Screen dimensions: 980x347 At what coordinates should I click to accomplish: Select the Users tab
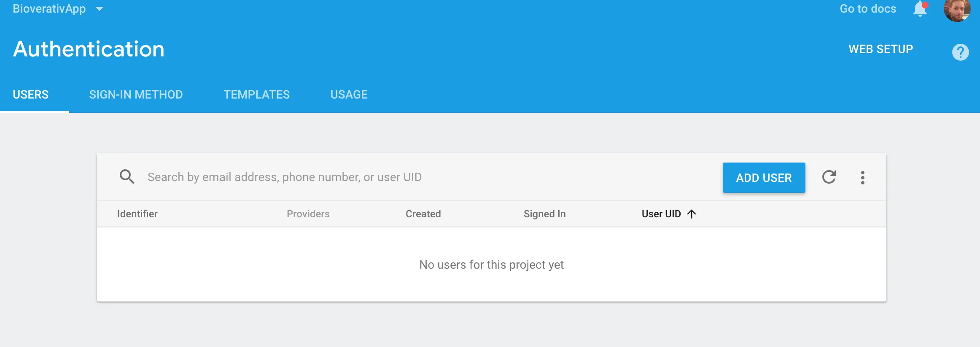31,95
